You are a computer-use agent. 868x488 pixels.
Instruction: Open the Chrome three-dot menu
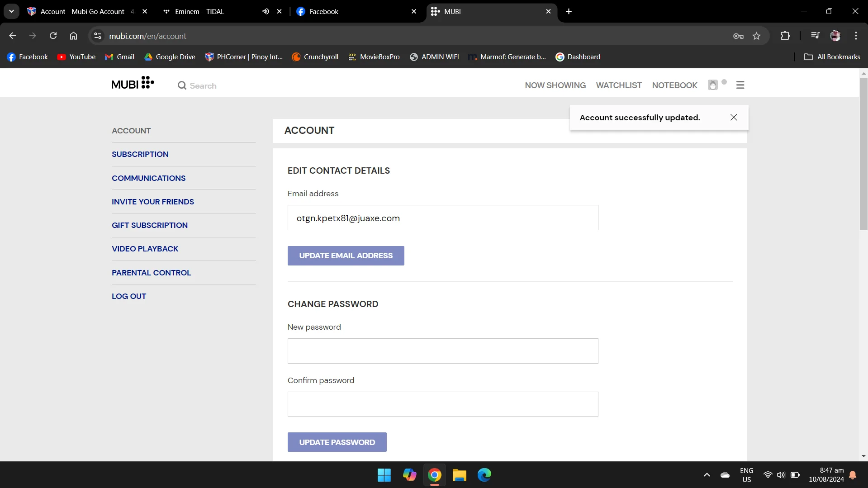tap(856, 36)
